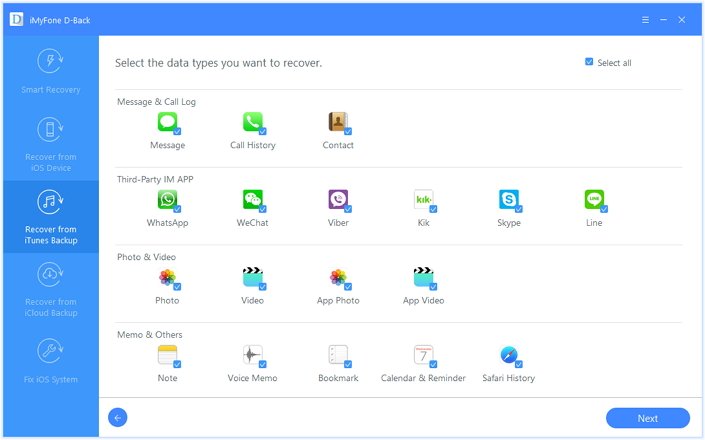Click the Call History phone icon
This screenshot has width=705, height=440.
click(253, 122)
